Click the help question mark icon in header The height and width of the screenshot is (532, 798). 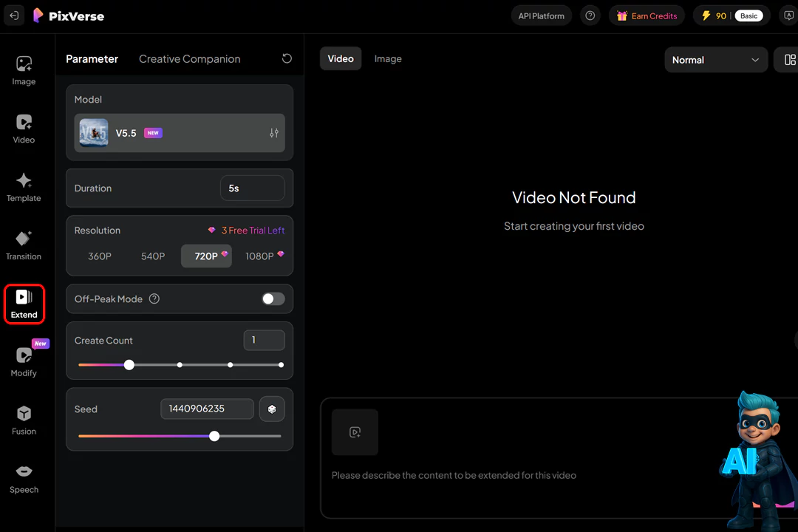(x=590, y=16)
